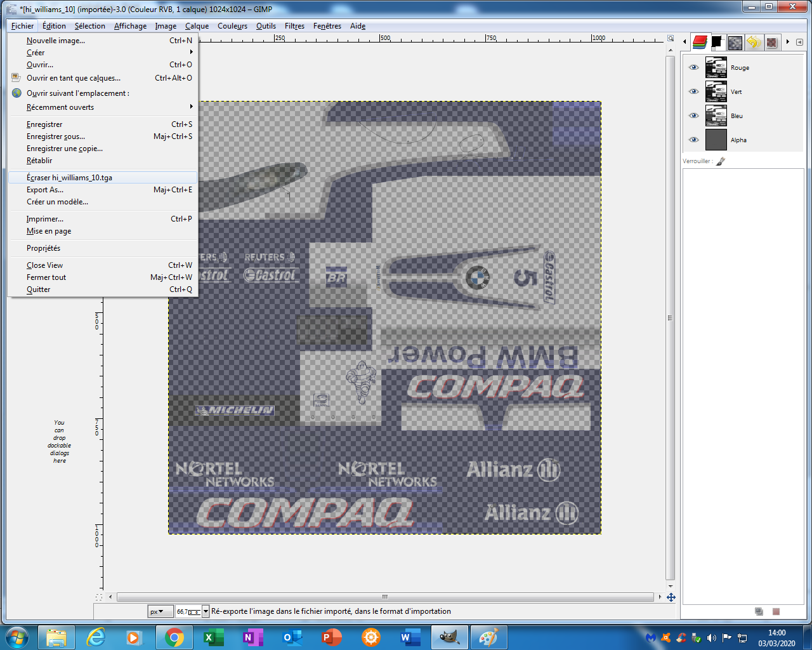This screenshot has height=650, width=812.
Task: Open Excel from the taskbar
Action: 213,637
